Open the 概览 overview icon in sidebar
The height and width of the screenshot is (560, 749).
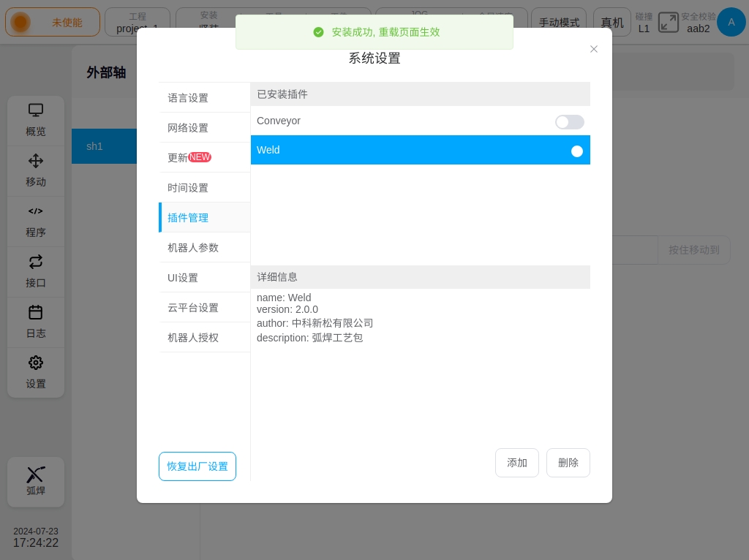[36, 110]
